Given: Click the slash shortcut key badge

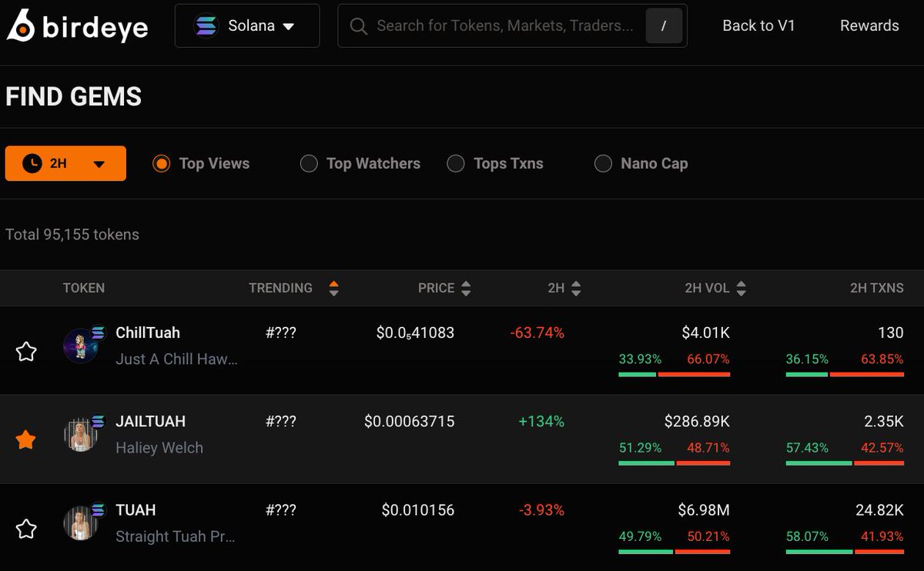Looking at the screenshot, I should 664,26.
